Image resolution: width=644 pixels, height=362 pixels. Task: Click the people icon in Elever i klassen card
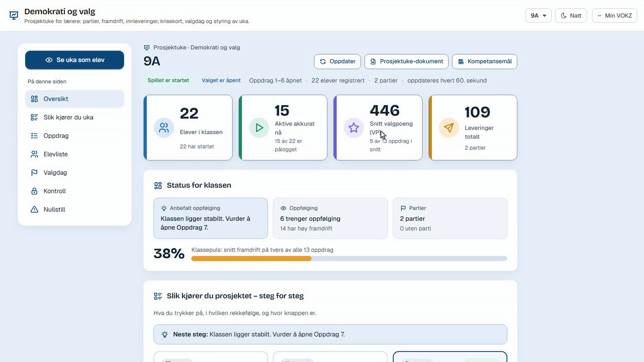[x=164, y=128]
